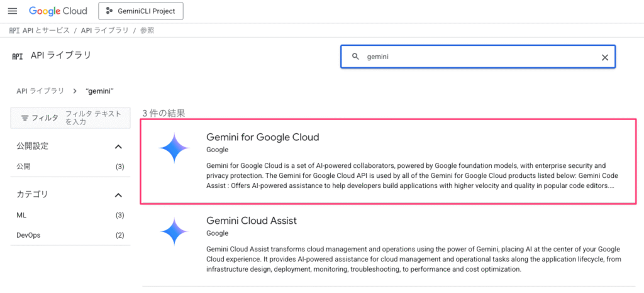Click the API icon beside API ライブラリ heading
This screenshot has width=644, height=293.
(17, 57)
